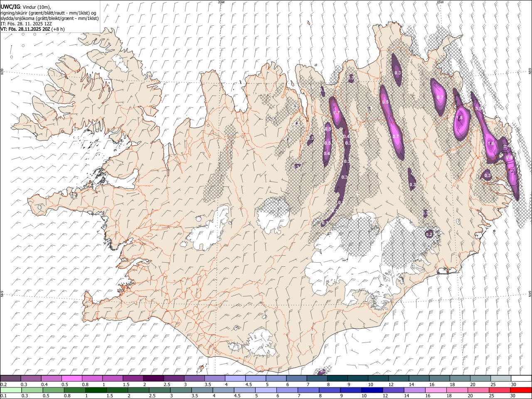Click the '30' label in the purple legend row
The width and height of the screenshot is (532, 399).
514,384
